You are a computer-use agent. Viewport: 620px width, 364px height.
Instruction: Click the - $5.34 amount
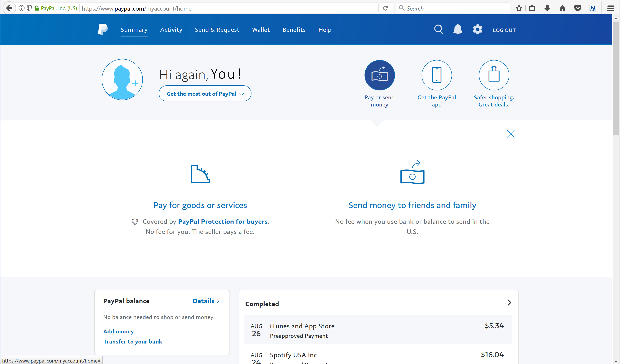[492, 326]
